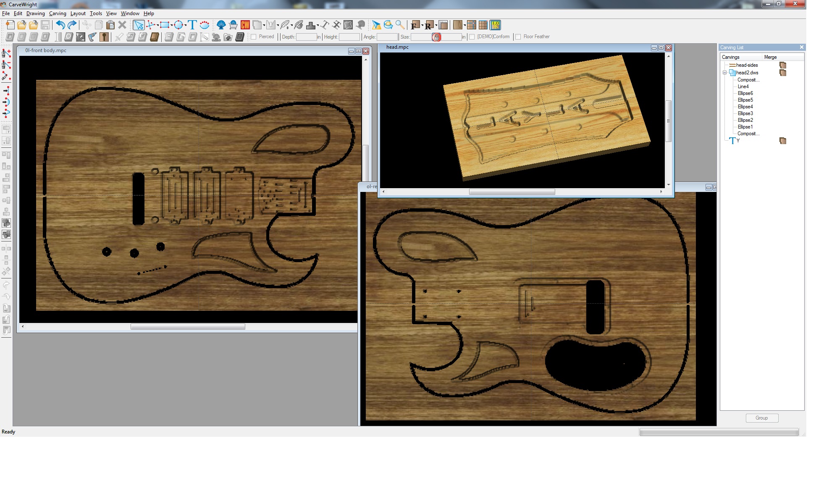Open the Layout menu

tap(78, 13)
